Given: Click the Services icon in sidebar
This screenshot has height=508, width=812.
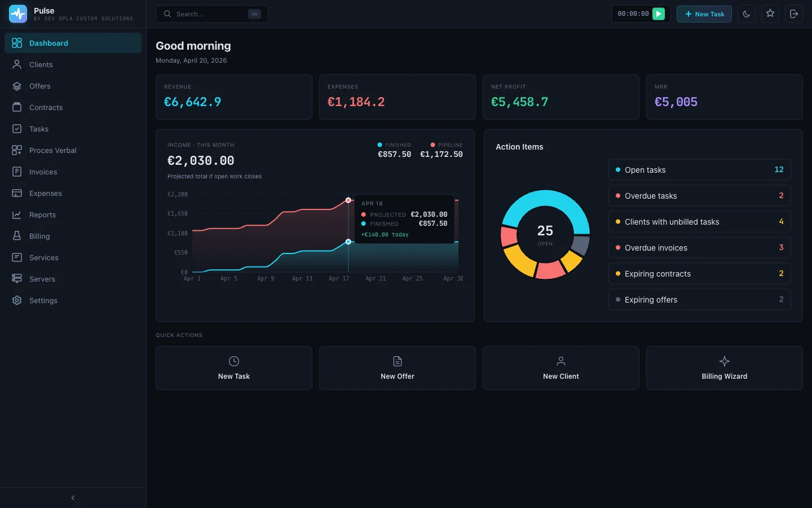Looking at the screenshot, I should (17, 257).
